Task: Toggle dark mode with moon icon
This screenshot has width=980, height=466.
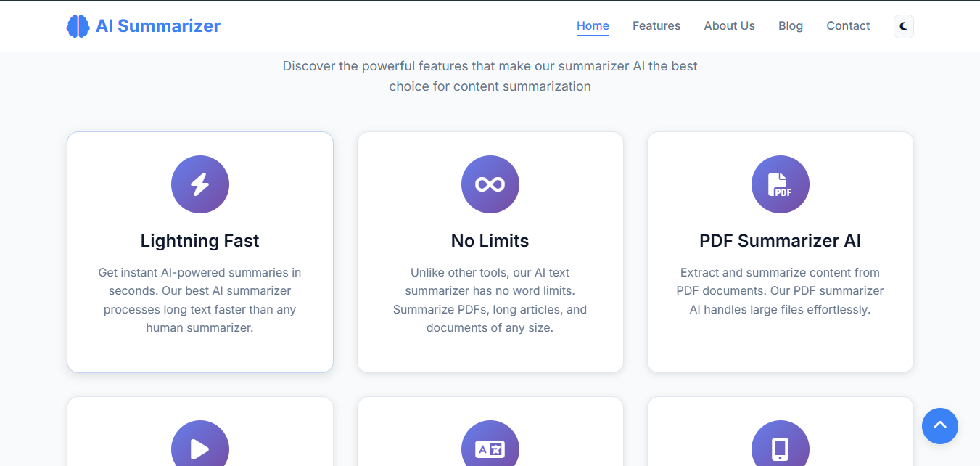Action: tap(904, 26)
